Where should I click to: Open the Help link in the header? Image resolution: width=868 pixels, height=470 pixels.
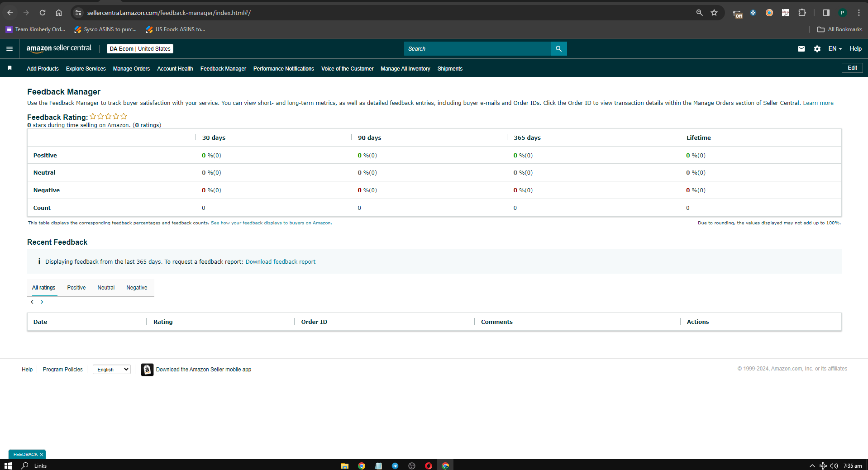(855, 49)
